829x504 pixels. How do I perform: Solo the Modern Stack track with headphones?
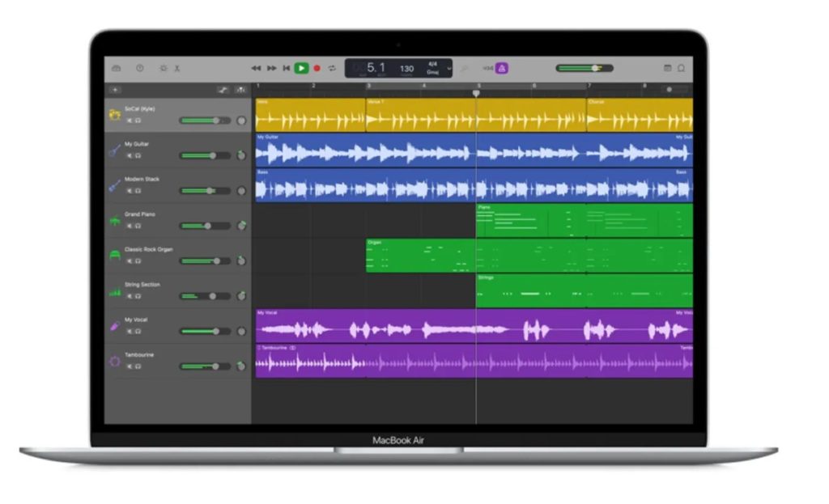click(x=138, y=191)
